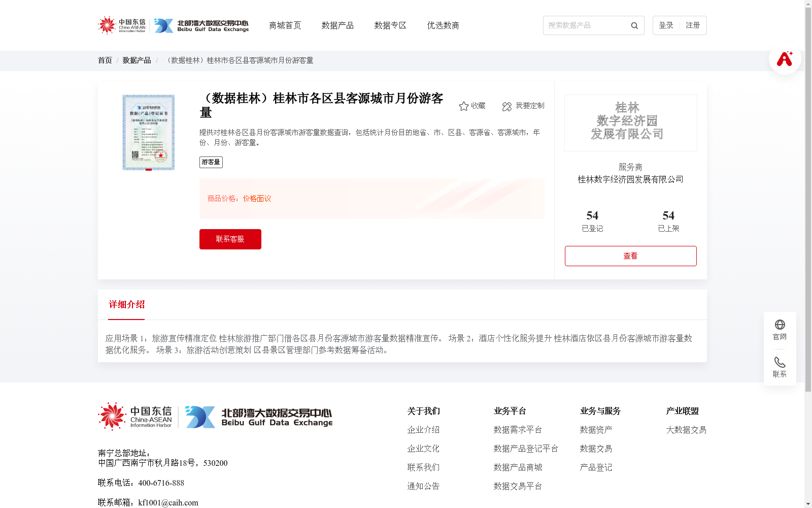Click the footer phone 400-6716-888
812x508 pixels.
161,483
